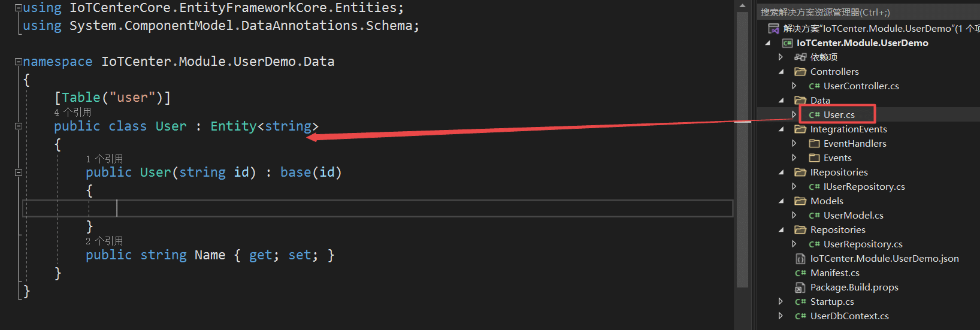Expand the Events folder arrow
The image size is (980, 330).
[x=794, y=158]
